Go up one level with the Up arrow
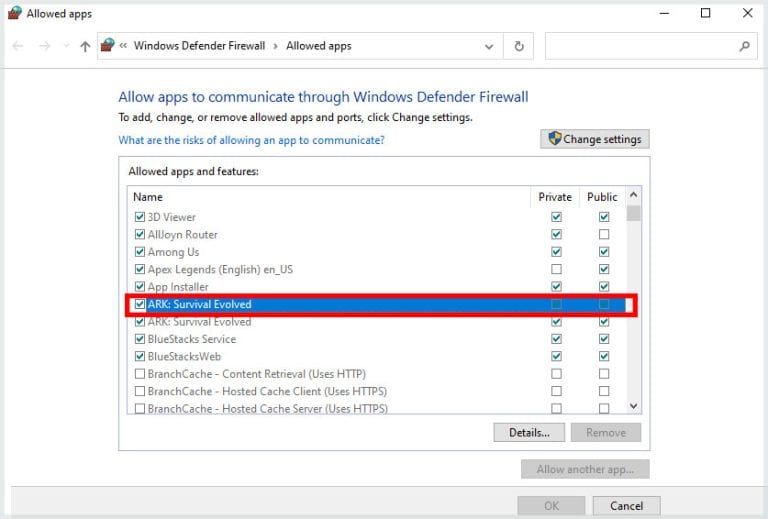 coord(85,46)
